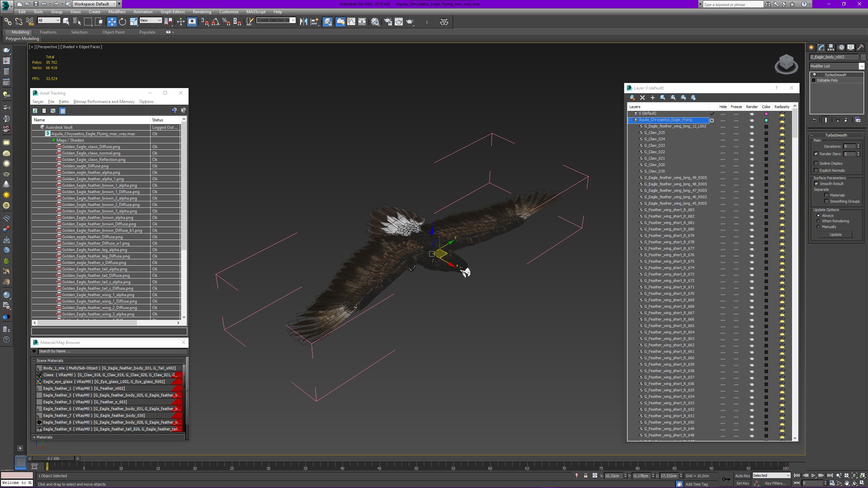Open the Workspace Default dropdown

coord(95,4)
